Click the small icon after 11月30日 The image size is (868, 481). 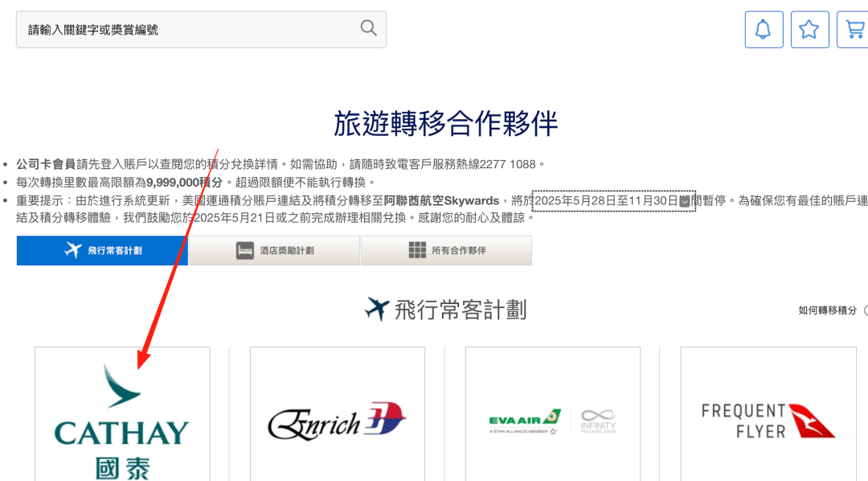click(x=685, y=201)
